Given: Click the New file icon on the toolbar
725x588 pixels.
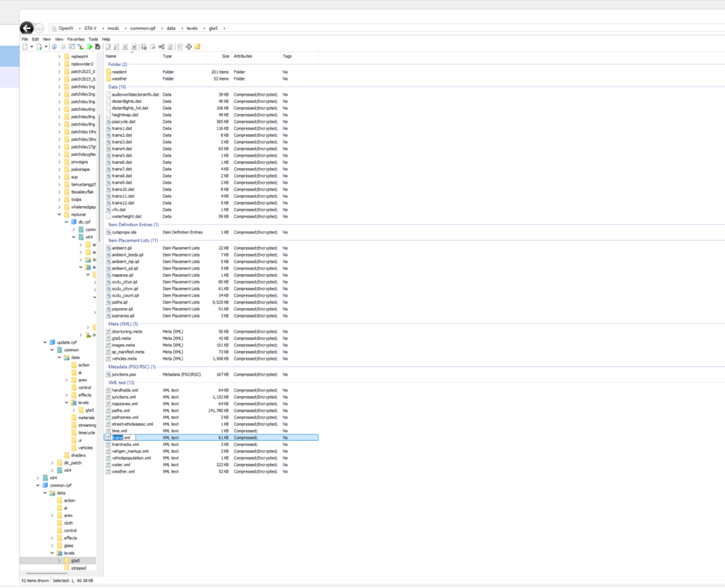Looking at the screenshot, I should click(x=24, y=46).
